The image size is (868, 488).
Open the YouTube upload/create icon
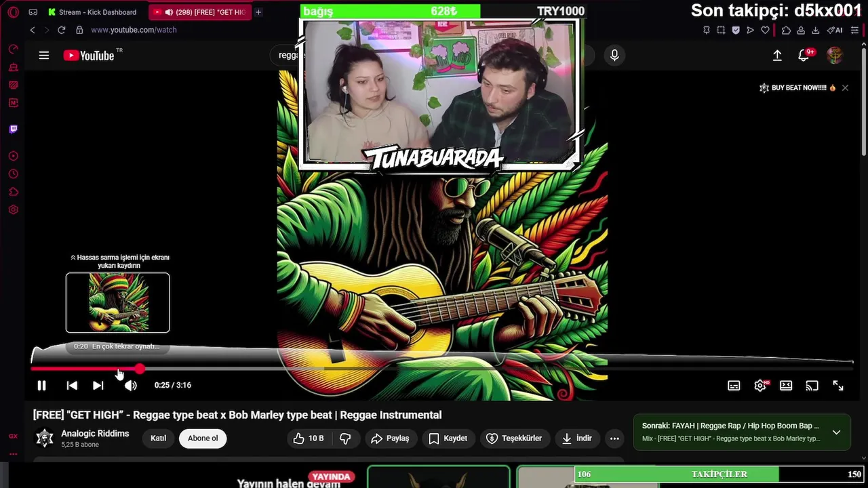click(x=777, y=56)
